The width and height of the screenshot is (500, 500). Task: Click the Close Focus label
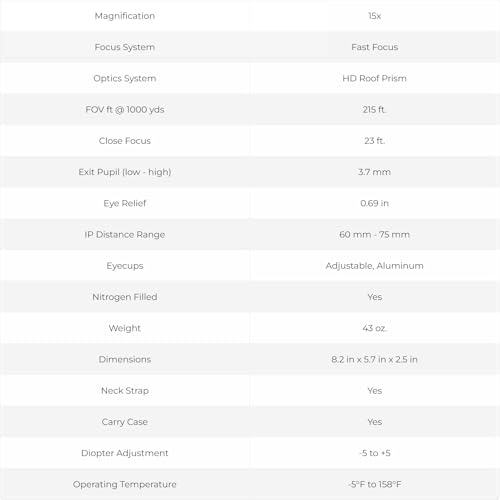[125, 141]
